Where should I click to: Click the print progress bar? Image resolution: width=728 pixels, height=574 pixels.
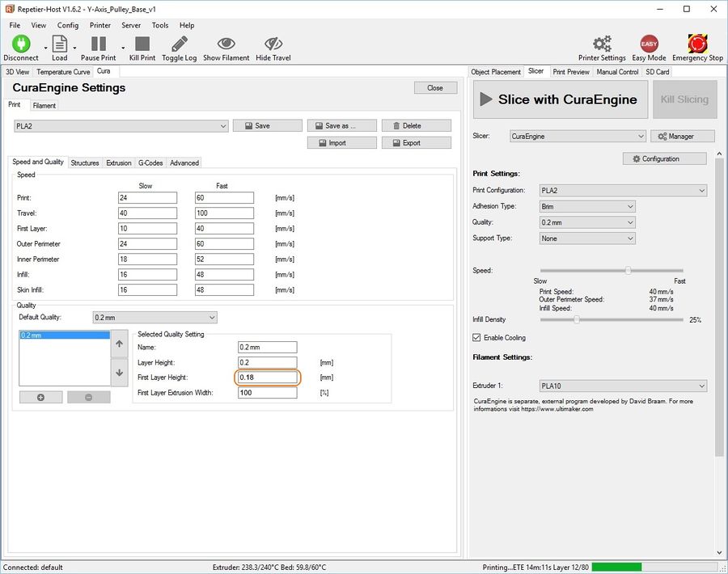(x=654, y=567)
